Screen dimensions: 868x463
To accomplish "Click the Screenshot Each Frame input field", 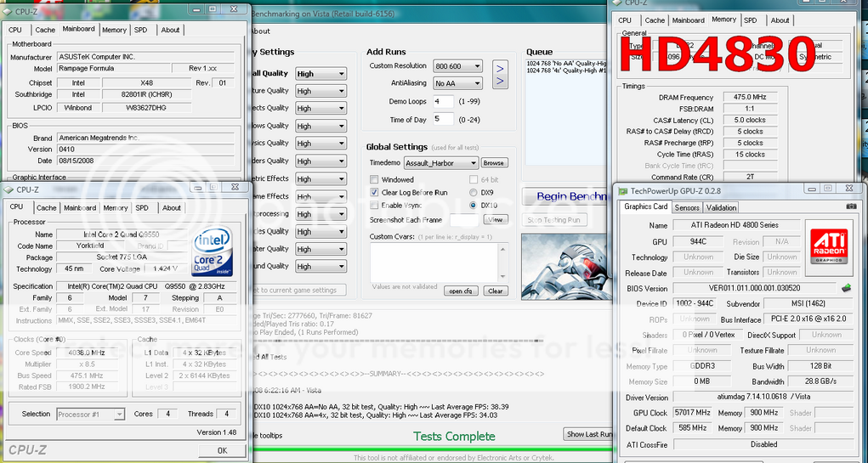I will (465, 220).
